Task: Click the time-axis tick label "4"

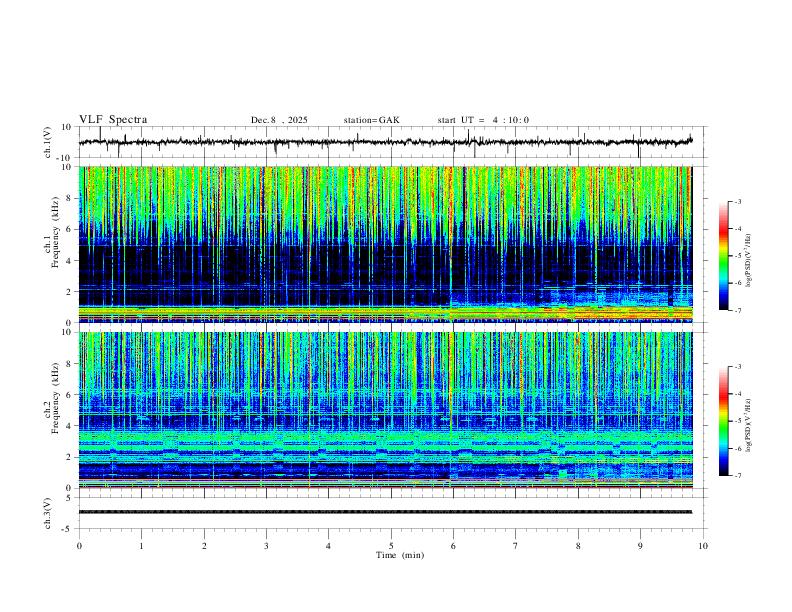Action: [x=329, y=546]
